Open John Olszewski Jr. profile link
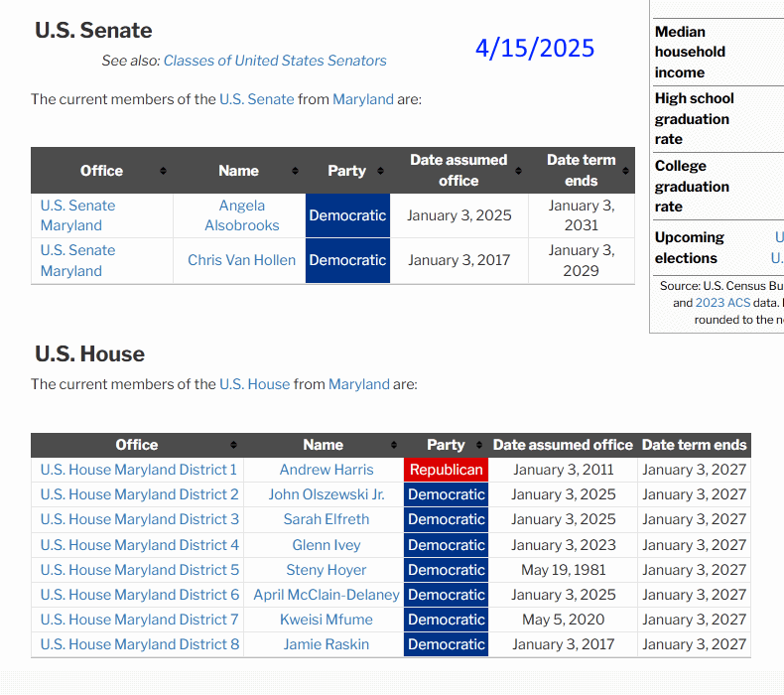This screenshot has height=695, width=784. coord(327,494)
